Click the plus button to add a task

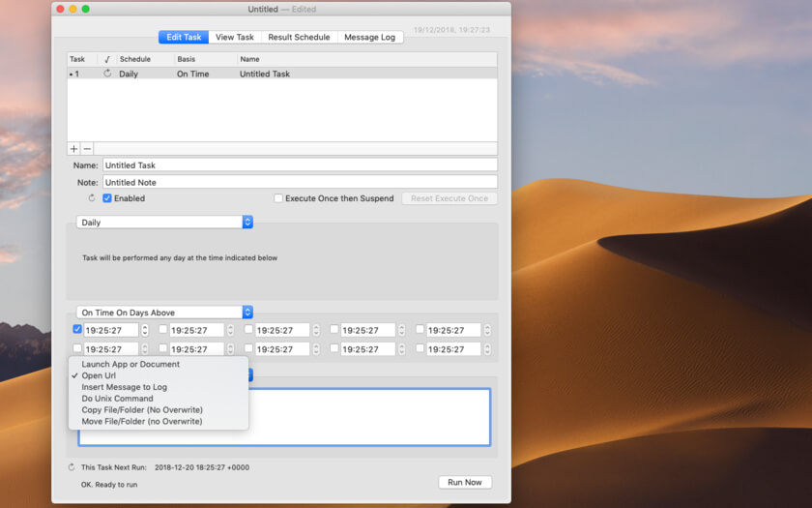[73, 149]
